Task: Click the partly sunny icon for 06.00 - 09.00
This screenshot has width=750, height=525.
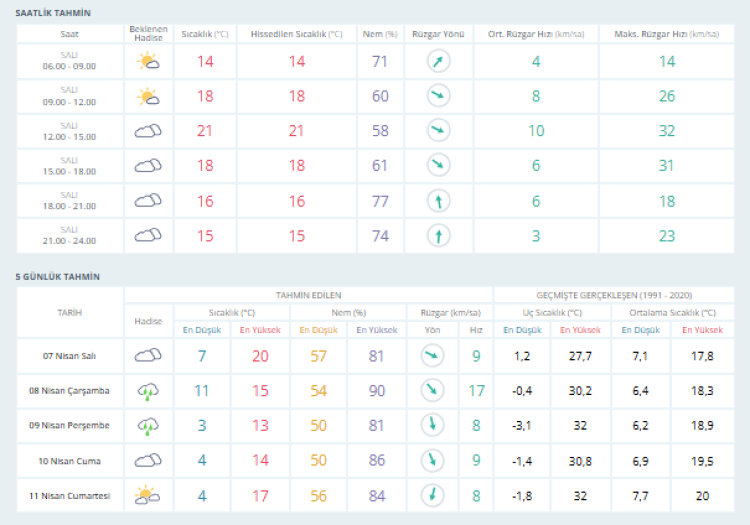Action: tap(148, 62)
